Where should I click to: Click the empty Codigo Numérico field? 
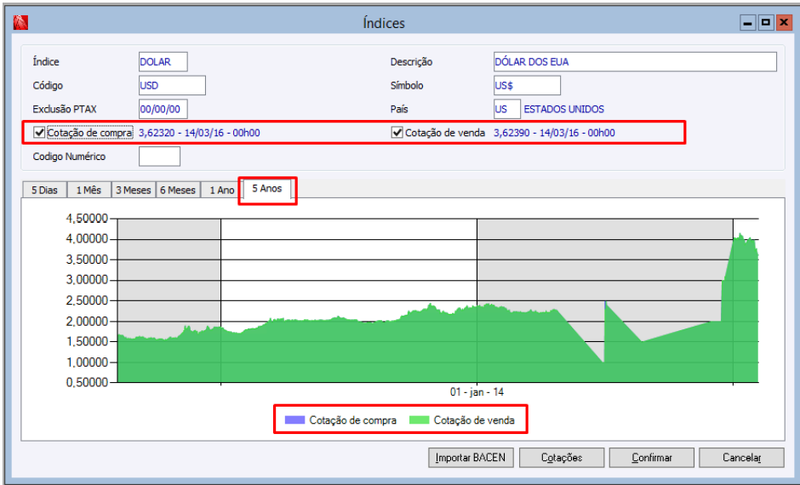(x=159, y=157)
